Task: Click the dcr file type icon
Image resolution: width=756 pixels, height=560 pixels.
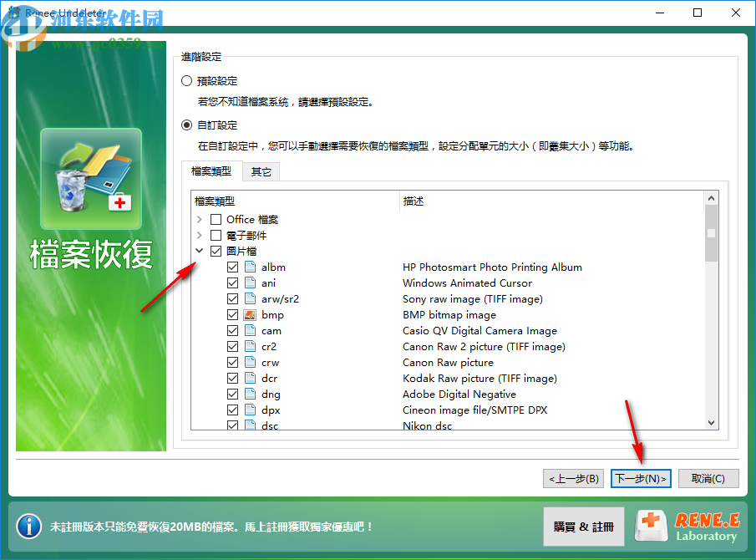Action: pos(250,378)
